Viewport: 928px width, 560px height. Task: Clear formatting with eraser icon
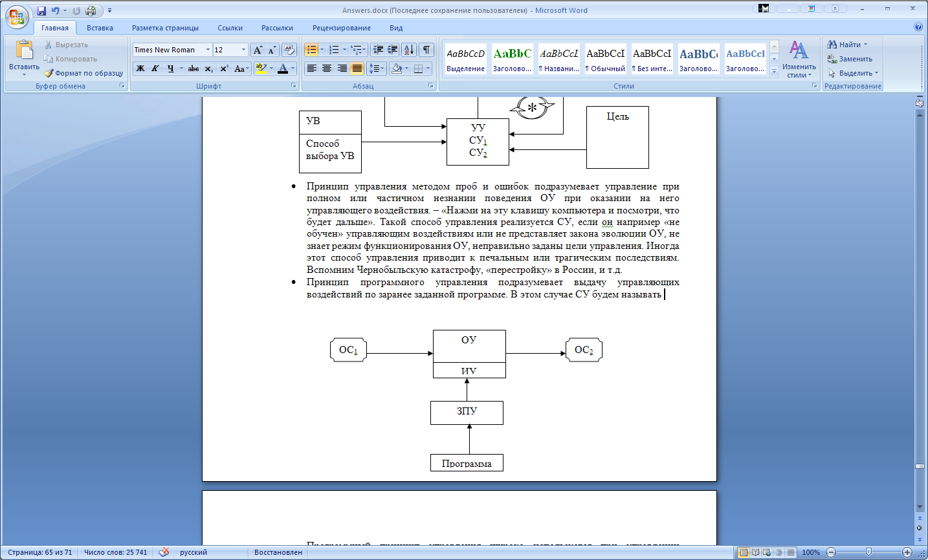coord(289,50)
